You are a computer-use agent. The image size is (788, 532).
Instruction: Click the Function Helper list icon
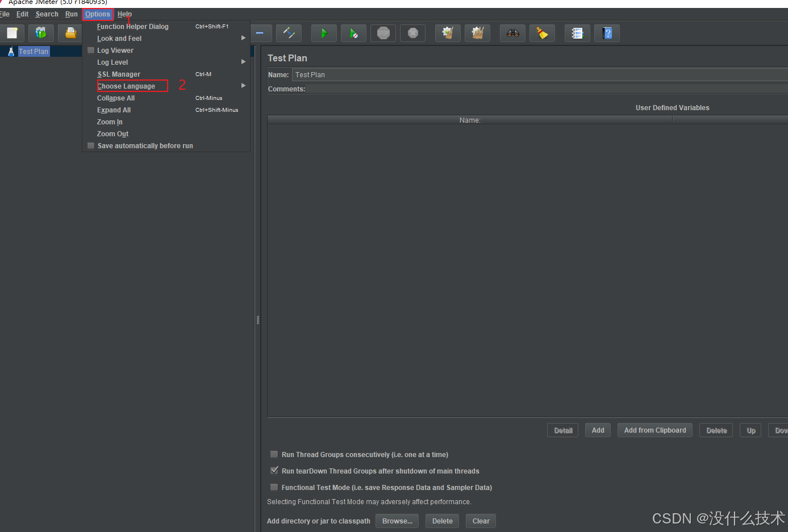(x=577, y=33)
